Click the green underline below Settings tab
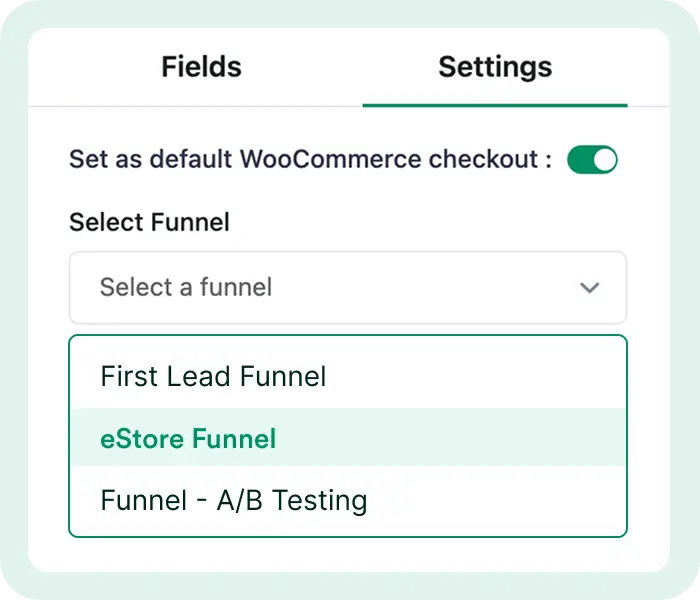 point(495,104)
